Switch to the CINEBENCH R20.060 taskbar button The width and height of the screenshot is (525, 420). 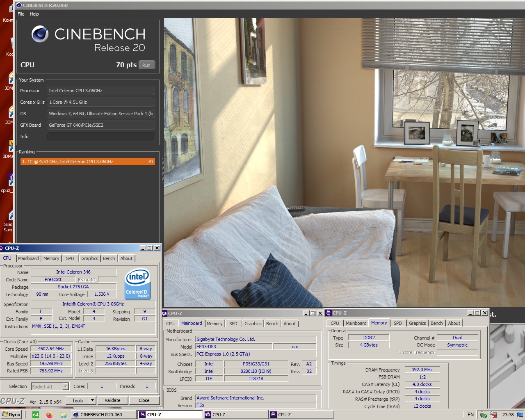[104, 415]
